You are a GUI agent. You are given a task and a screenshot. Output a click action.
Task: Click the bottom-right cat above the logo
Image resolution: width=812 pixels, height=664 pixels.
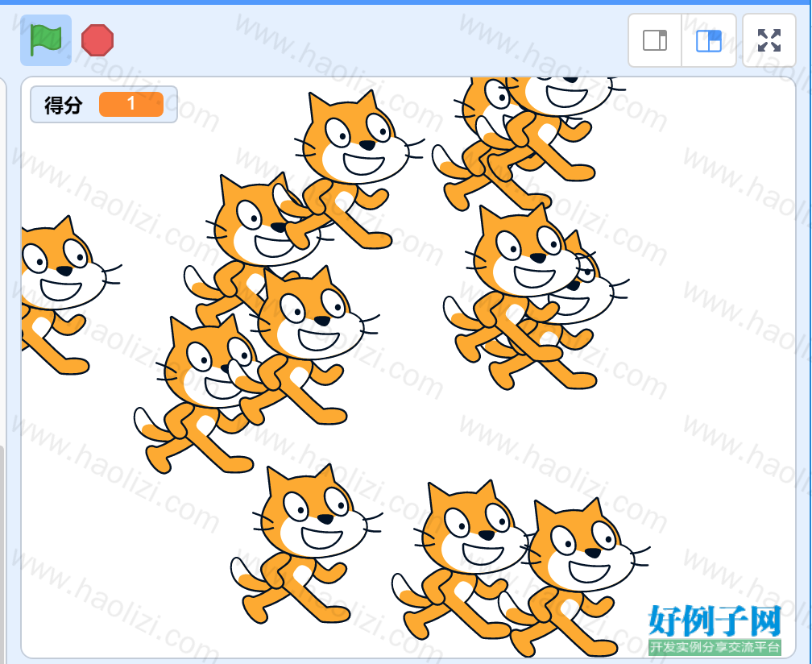[x=575, y=578]
